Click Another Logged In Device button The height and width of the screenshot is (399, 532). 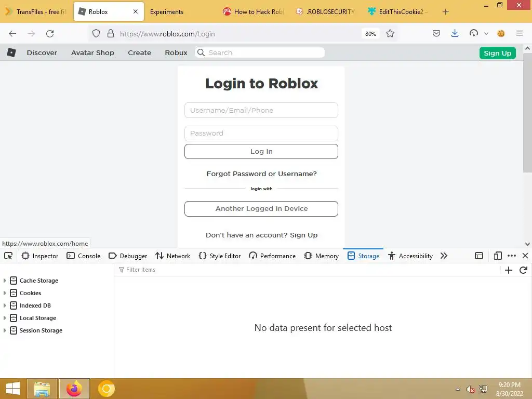pos(261,209)
